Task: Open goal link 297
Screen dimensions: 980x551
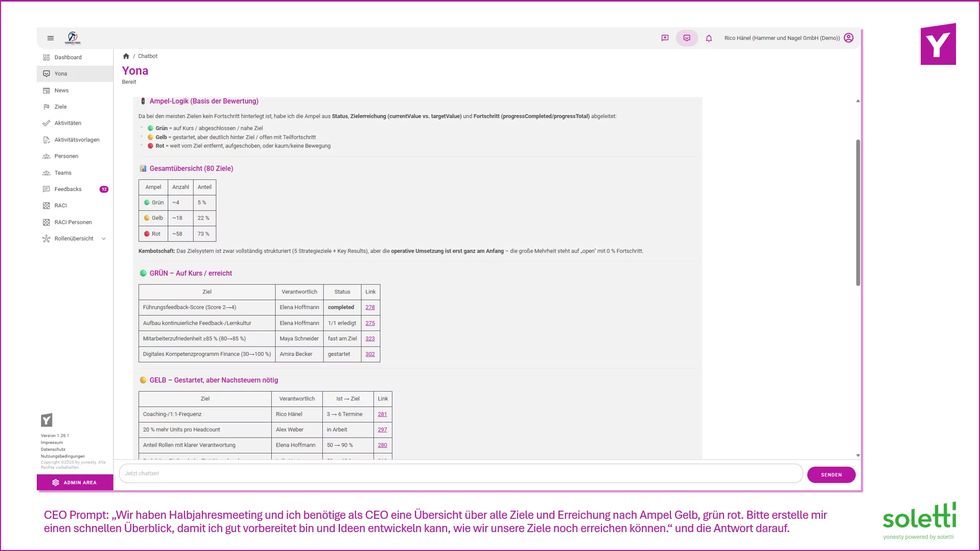Action: click(x=382, y=430)
